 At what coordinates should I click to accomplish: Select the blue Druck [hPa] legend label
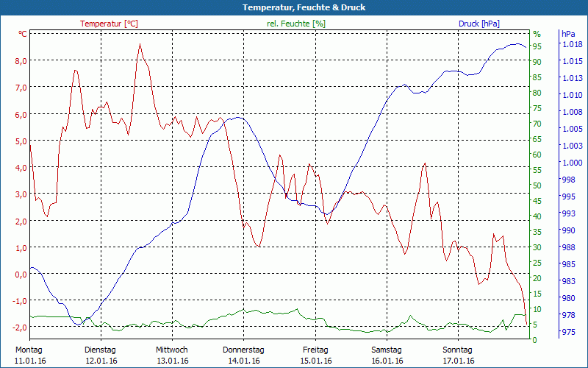pyautogui.click(x=479, y=24)
